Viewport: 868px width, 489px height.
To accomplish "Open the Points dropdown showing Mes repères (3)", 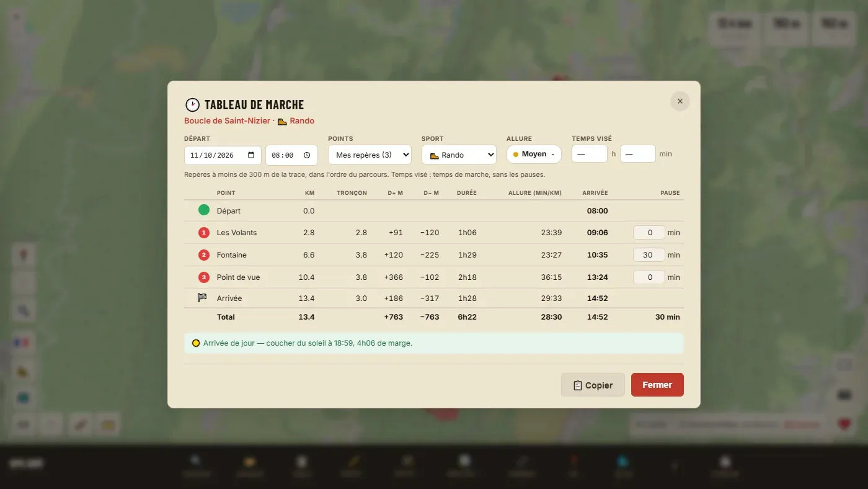I will tap(370, 155).
